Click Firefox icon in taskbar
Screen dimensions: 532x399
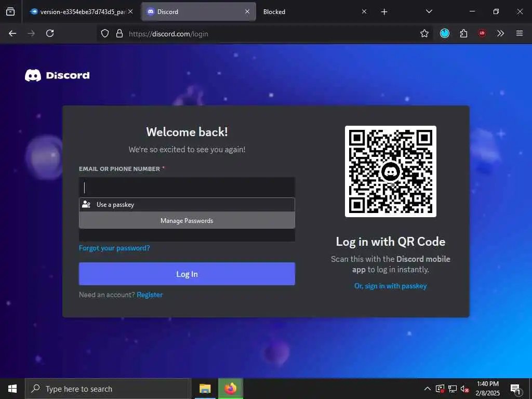tap(230, 389)
